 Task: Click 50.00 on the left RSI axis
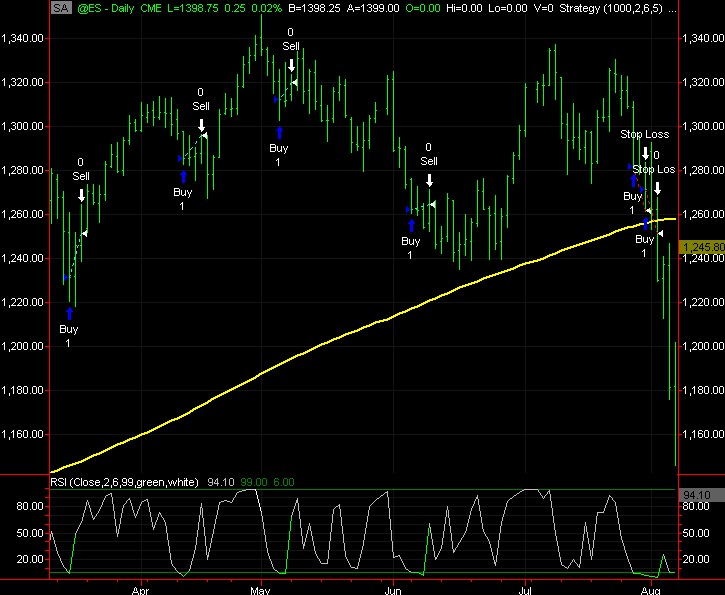[x=30, y=533]
